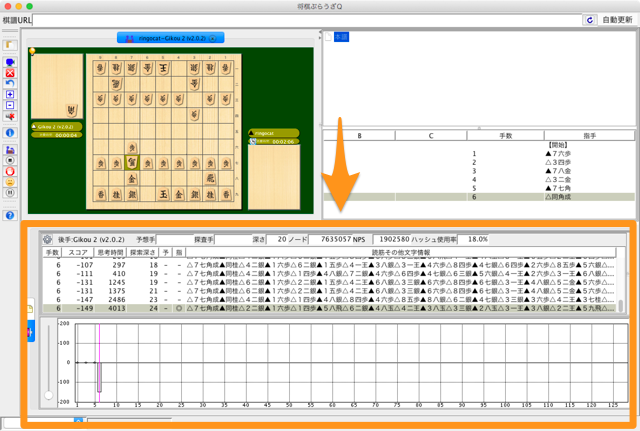The image size is (640, 431).
Task: Adjust the vertical slider beside the graph
Action: pyautogui.click(x=48, y=395)
